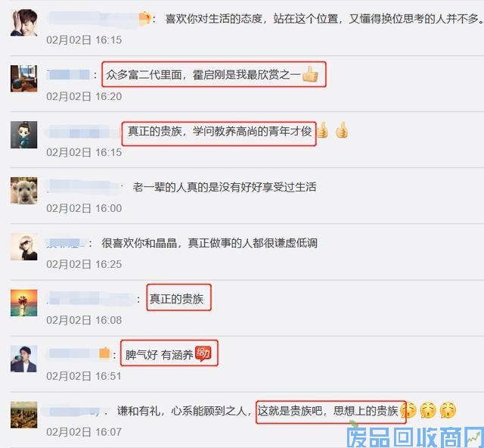
Task: Click the white puppy avatar
Action: point(23,191)
